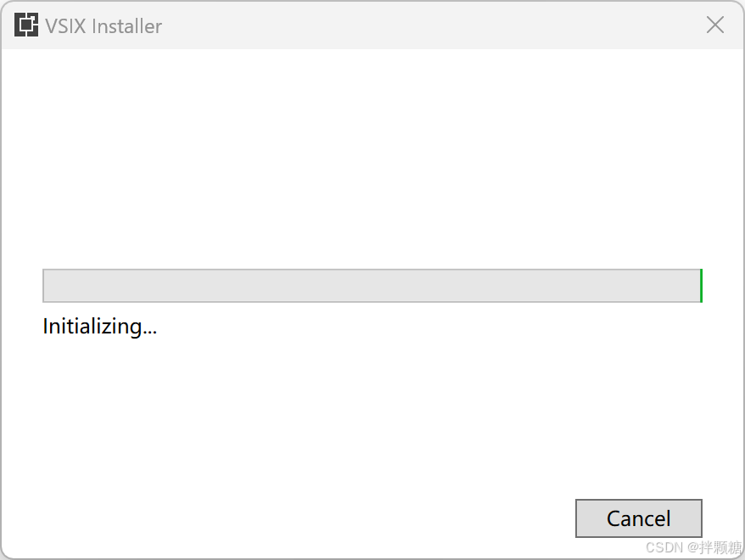Select the installation progress indicator

click(372, 286)
